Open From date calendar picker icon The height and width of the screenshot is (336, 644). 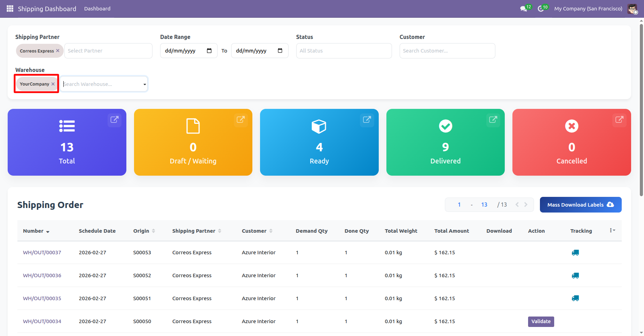point(209,51)
